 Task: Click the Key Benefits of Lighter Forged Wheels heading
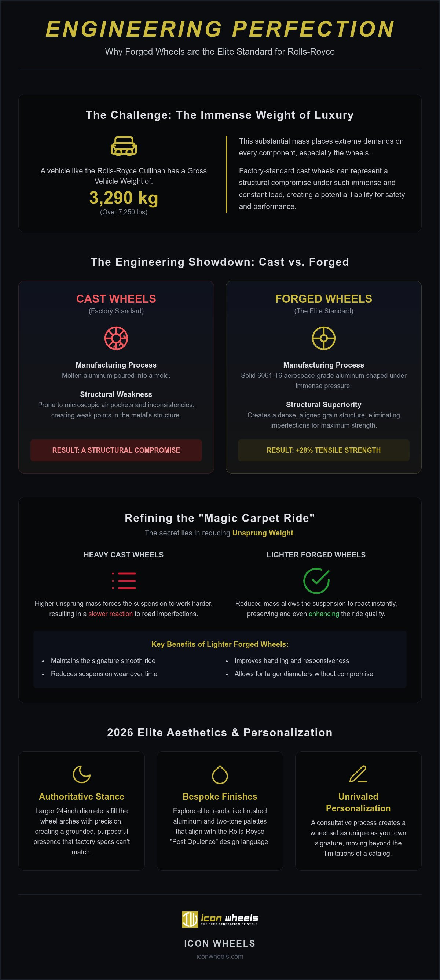point(220,644)
